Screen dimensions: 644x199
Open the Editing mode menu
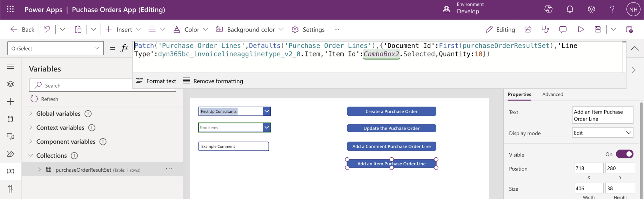(x=500, y=29)
